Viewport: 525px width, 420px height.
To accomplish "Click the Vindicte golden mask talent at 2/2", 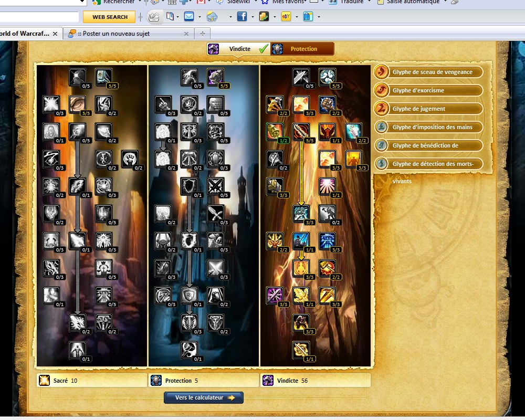I will coord(275,241).
